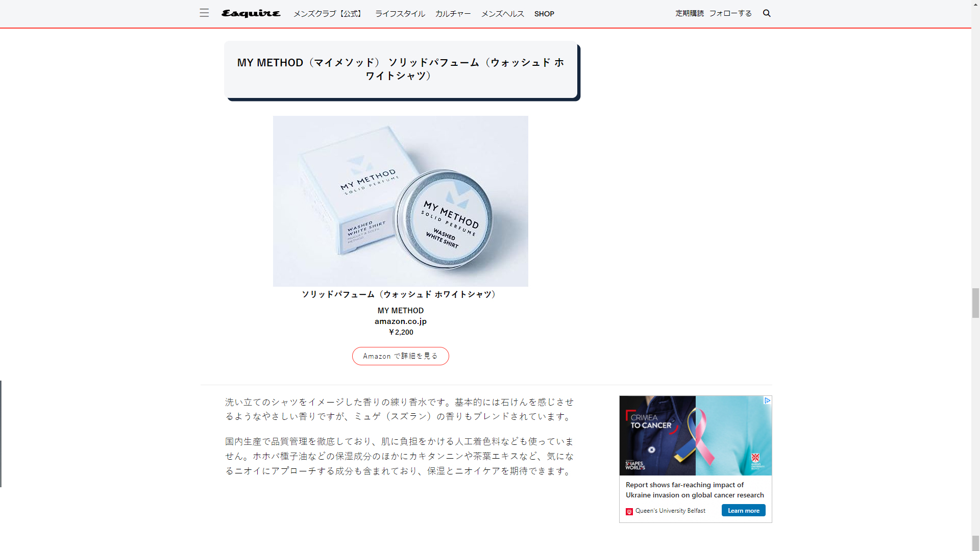Click Crimea to Cancer ad image
This screenshot has width=980, height=551.
tap(695, 436)
